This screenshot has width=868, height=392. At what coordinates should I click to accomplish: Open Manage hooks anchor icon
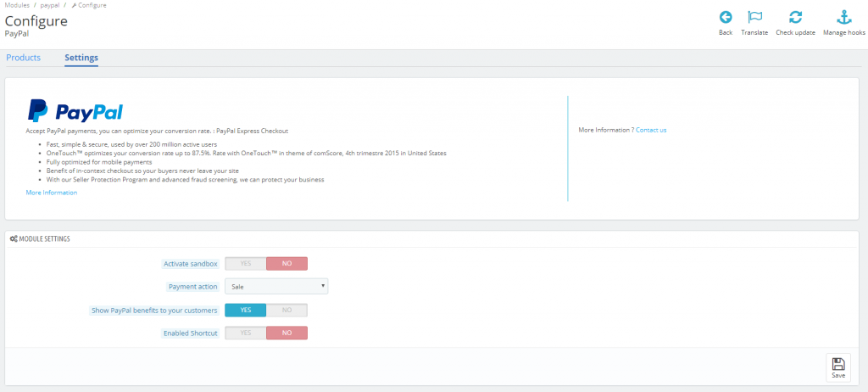(x=844, y=17)
